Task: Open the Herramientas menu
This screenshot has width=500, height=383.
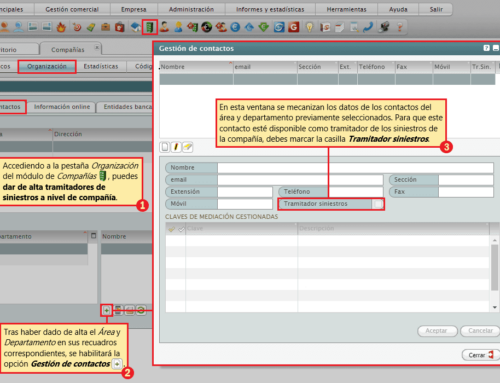Action: coord(346,9)
